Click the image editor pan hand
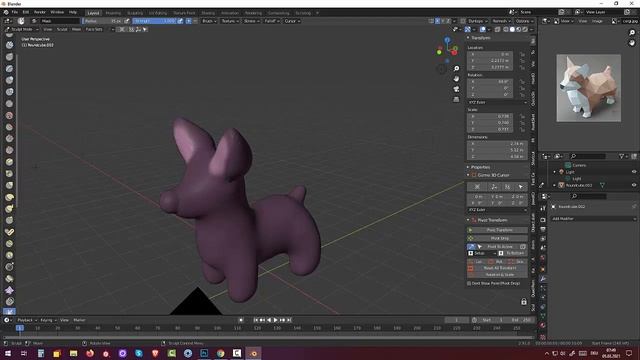Image resolution: width=640 pixels, height=360 pixels. pos(632,42)
